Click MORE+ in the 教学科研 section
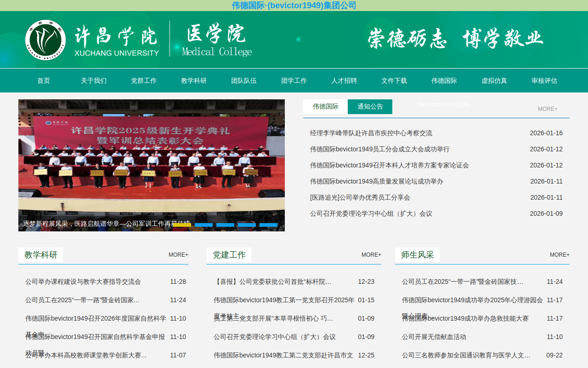The image size is (588, 368). coord(178,255)
